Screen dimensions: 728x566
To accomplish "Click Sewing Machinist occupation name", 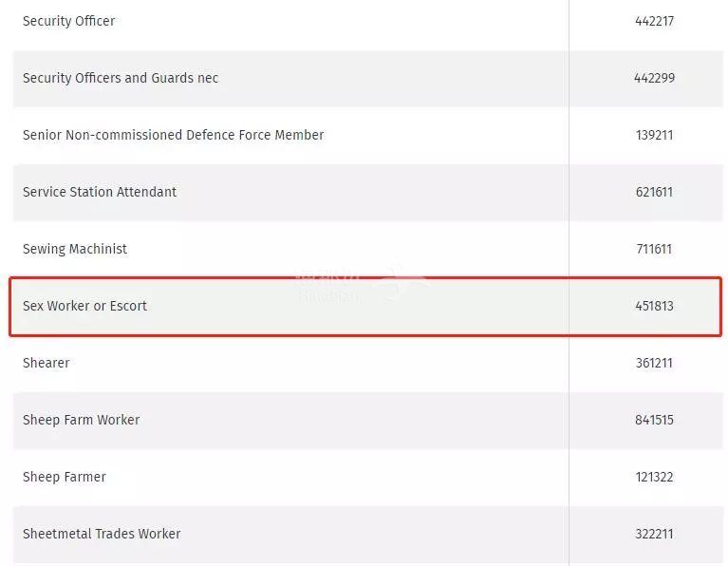I will (75, 249).
